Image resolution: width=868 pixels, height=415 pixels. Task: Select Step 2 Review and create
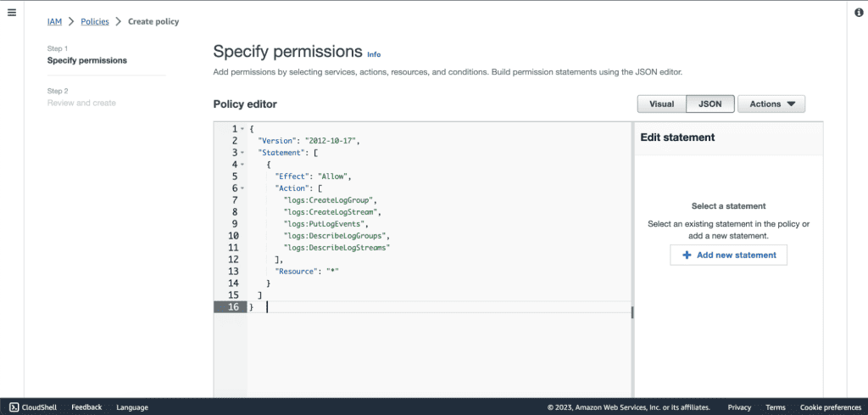pyautogui.click(x=81, y=103)
